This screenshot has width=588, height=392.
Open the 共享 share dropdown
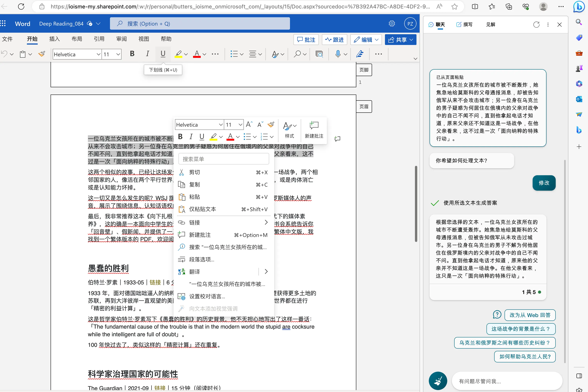point(400,40)
